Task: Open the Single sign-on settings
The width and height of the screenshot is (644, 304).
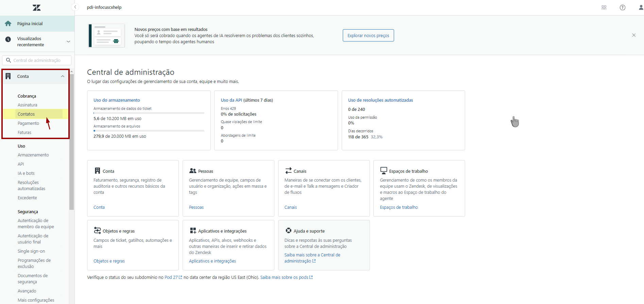Action: (31, 251)
